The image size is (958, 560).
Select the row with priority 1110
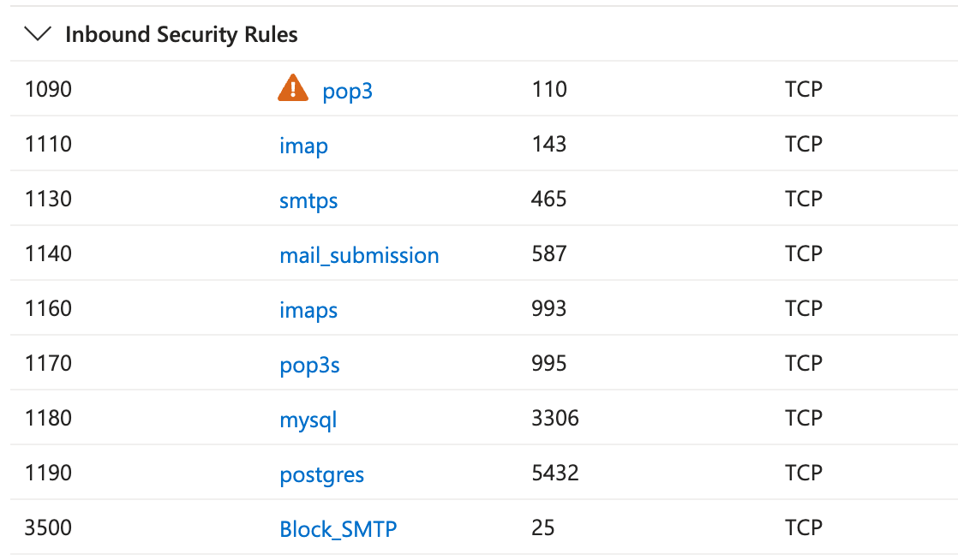point(484,144)
